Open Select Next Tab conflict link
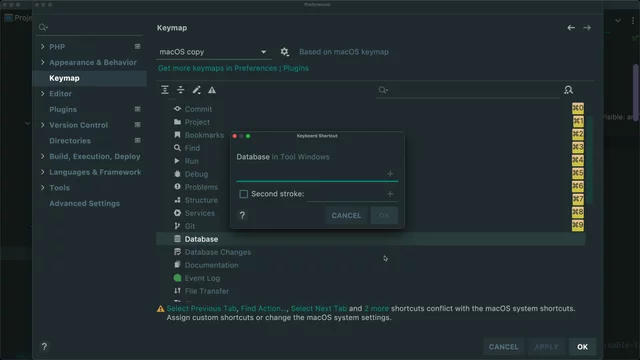Screen dimensions: 640x360 319,309
